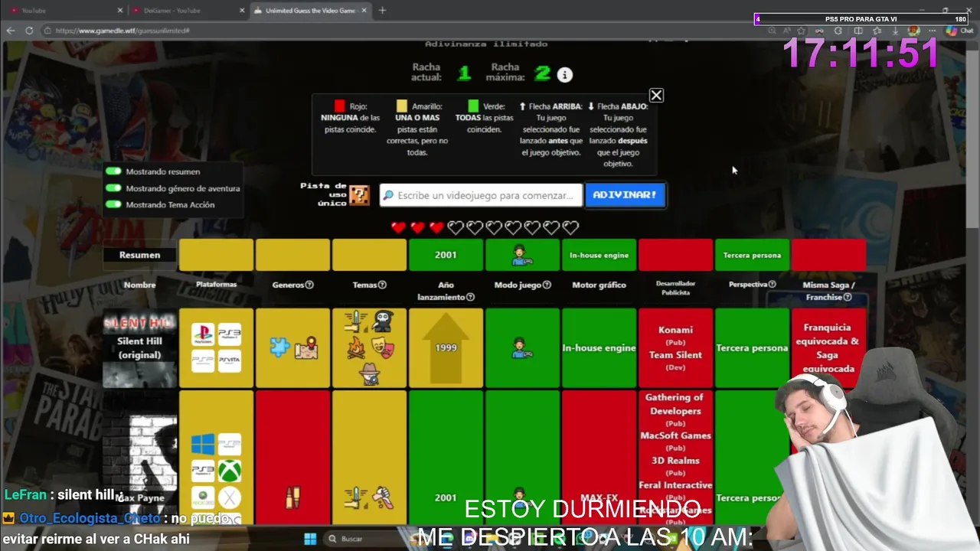Open a new browser tab
This screenshot has height=551, width=980.
[382, 10]
